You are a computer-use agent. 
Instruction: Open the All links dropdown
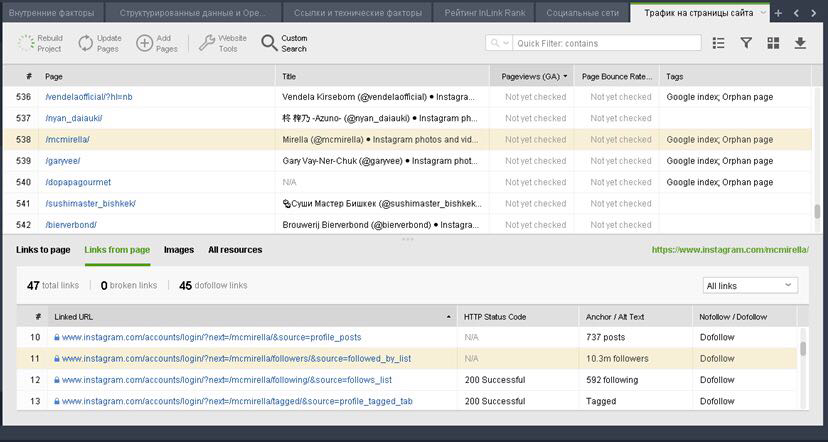(750, 286)
